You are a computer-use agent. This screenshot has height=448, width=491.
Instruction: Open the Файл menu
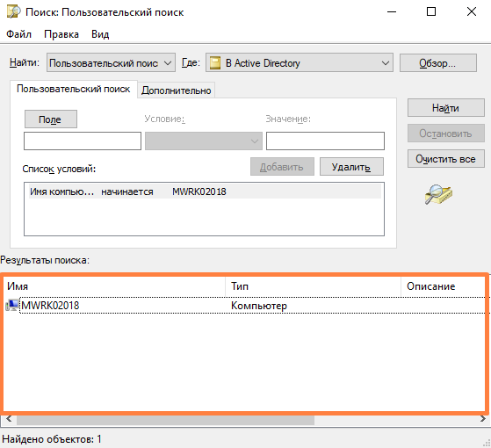tap(18, 33)
